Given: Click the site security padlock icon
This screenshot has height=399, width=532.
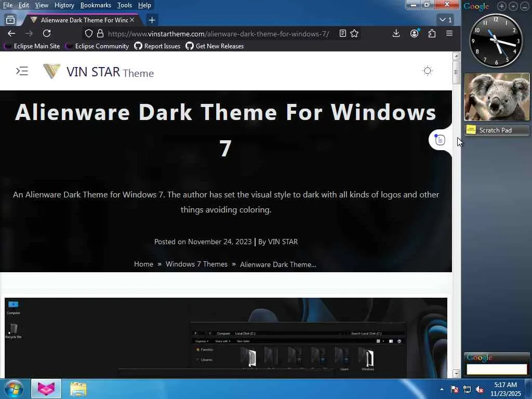Looking at the screenshot, I should tap(100, 33).
